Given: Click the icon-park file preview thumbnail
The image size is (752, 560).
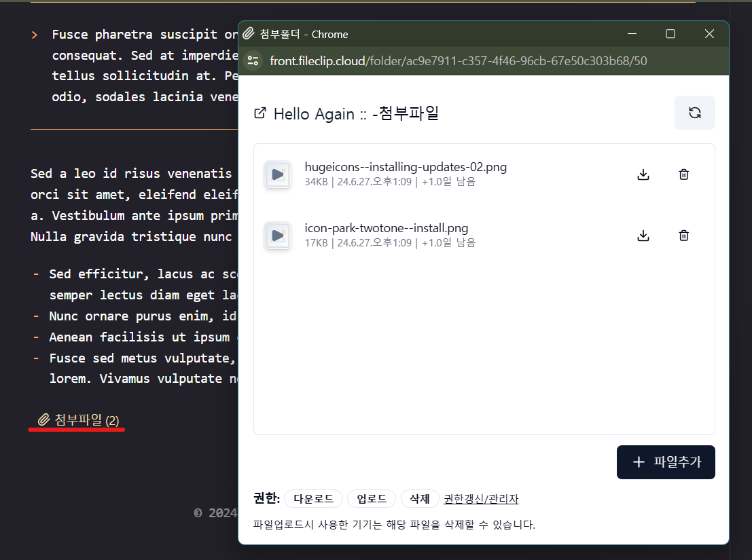Looking at the screenshot, I should (x=277, y=236).
